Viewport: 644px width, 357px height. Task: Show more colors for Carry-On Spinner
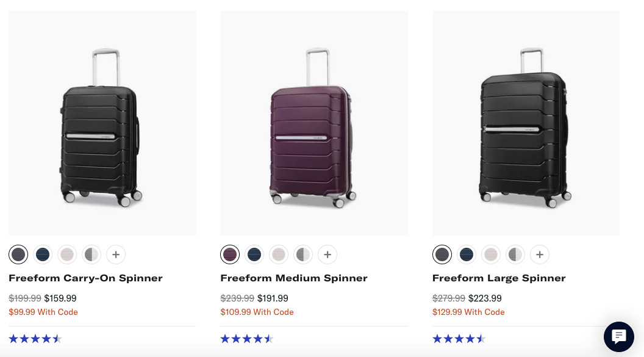(x=116, y=254)
